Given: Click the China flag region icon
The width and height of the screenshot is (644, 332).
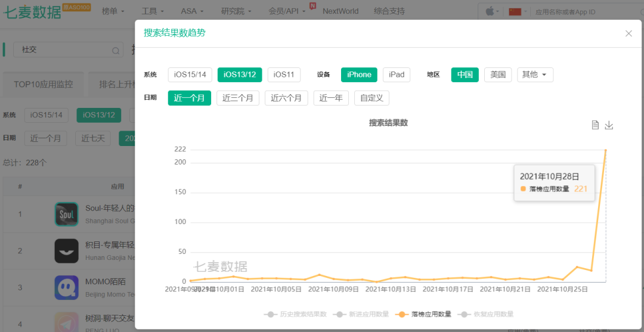Looking at the screenshot, I should click(x=515, y=11).
